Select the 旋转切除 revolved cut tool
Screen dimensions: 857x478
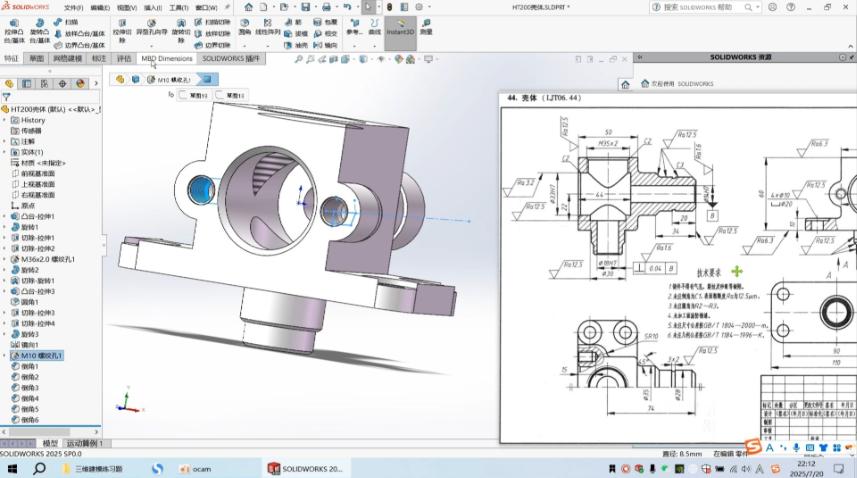pyautogui.click(x=181, y=31)
